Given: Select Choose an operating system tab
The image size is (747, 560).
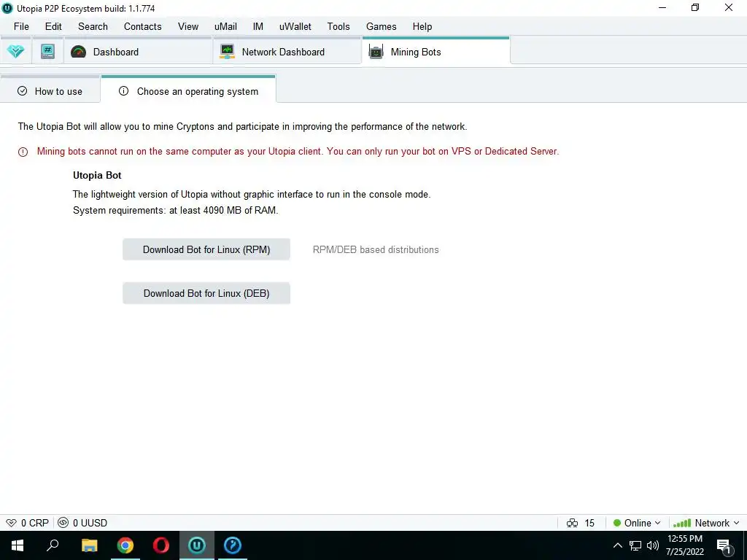Looking at the screenshot, I should click(188, 90).
